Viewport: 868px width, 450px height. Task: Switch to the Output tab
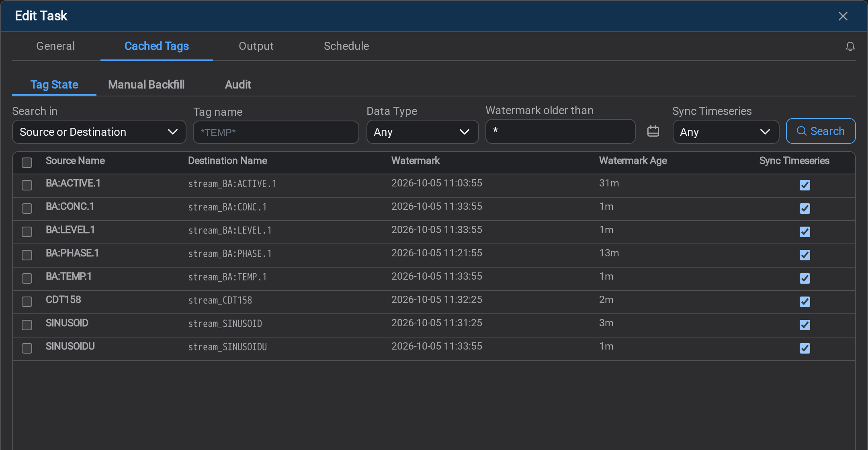point(256,46)
